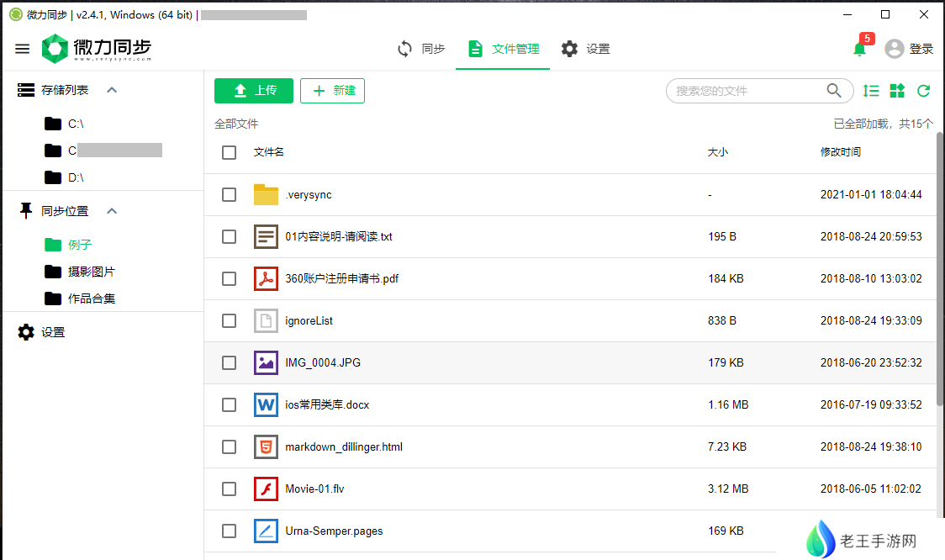Focus the 搜索您的文件 search field
This screenshot has height=560, width=945.
744,91
